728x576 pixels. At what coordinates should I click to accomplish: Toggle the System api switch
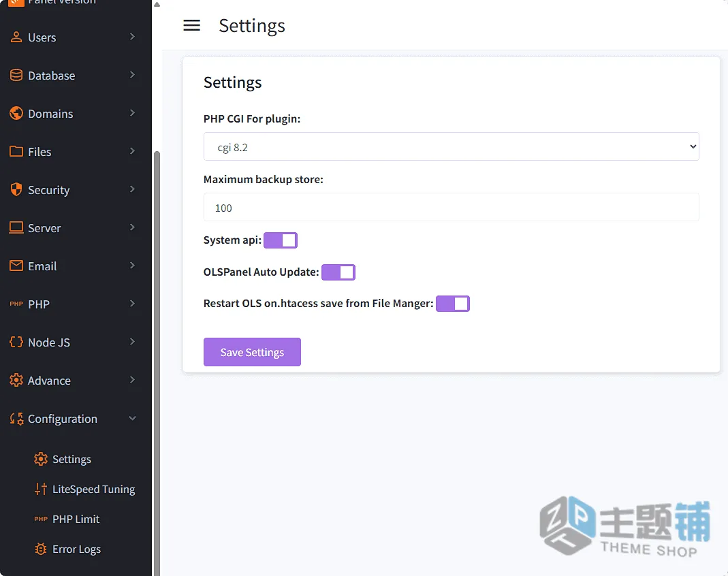click(x=281, y=240)
